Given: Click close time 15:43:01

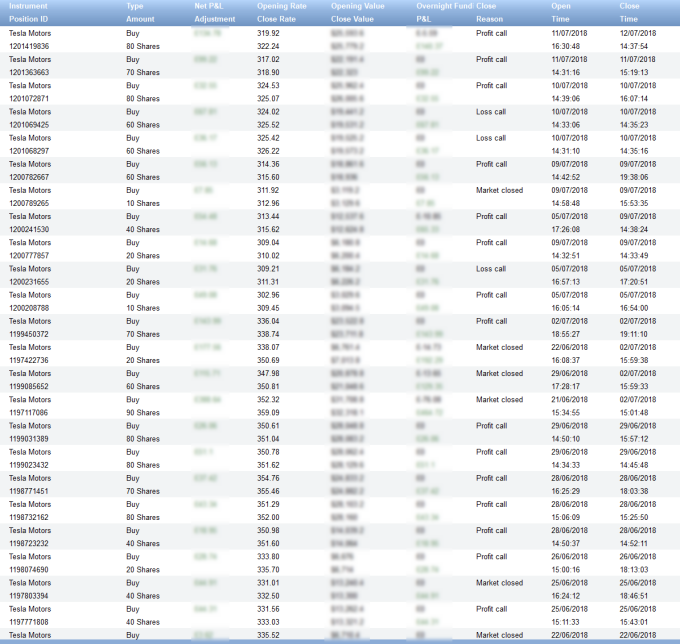Looking at the screenshot, I should [x=634, y=622].
